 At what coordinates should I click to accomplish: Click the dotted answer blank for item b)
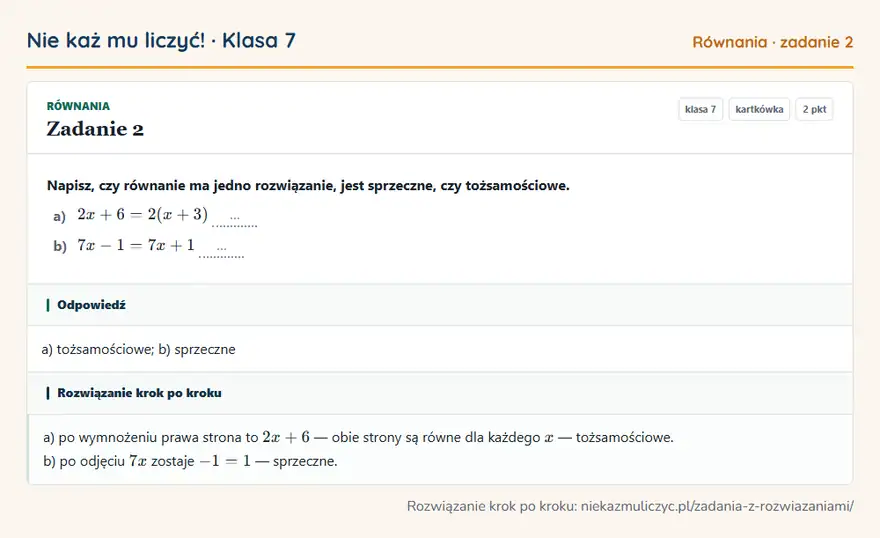222,250
